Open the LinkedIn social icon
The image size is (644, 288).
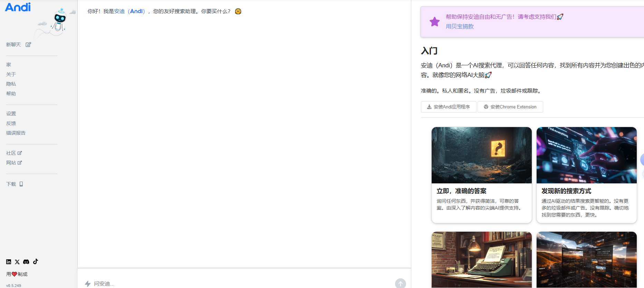(9, 262)
